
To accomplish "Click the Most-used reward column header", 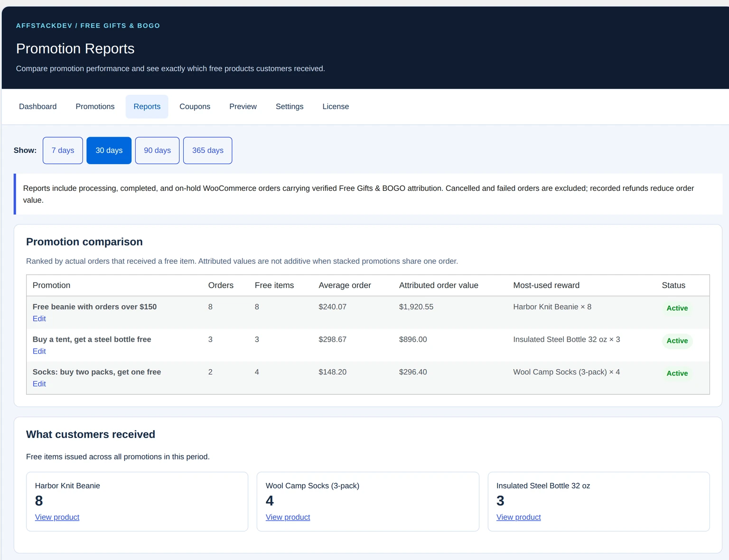I will click(546, 285).
